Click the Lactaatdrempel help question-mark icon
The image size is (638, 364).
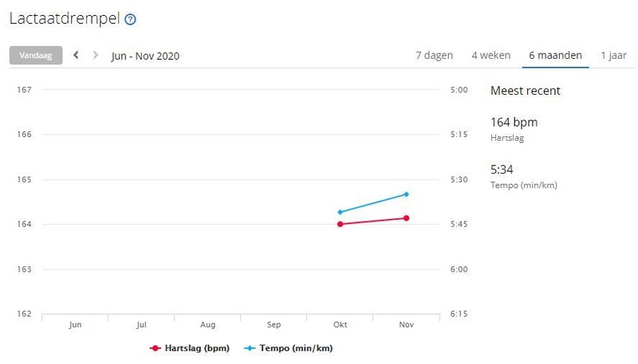131,19
